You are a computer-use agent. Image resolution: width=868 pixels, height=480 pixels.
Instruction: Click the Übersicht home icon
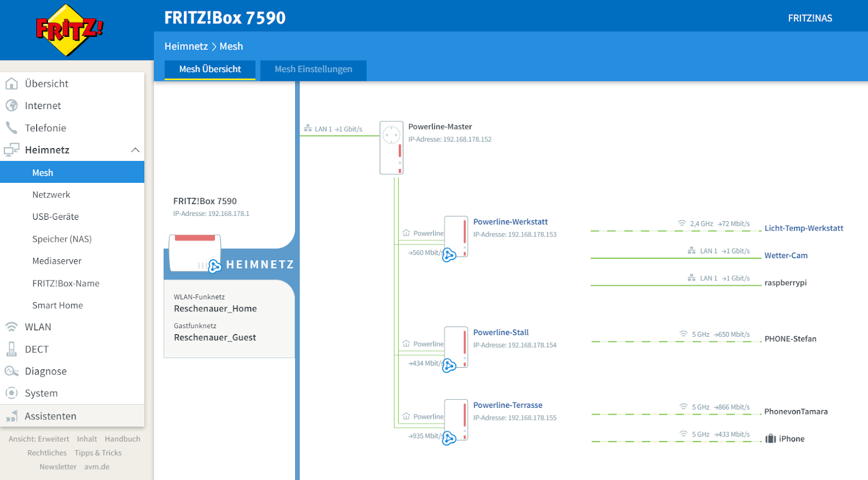[11, 84]
